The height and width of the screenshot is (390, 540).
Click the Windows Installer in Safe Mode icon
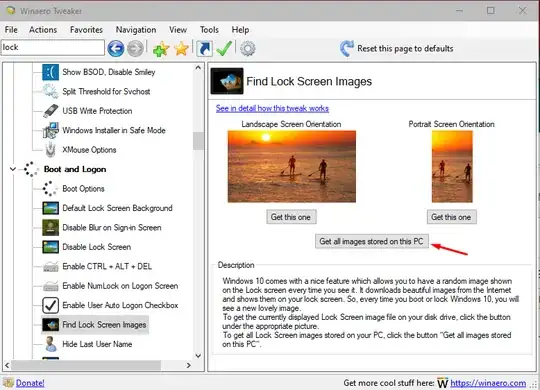click(x=51, y=130)
